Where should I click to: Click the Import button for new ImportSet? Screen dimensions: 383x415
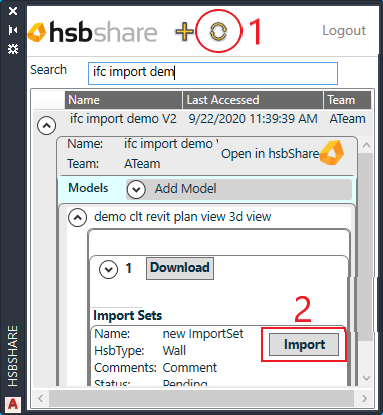pyautogui.click(x=304, y=345)
